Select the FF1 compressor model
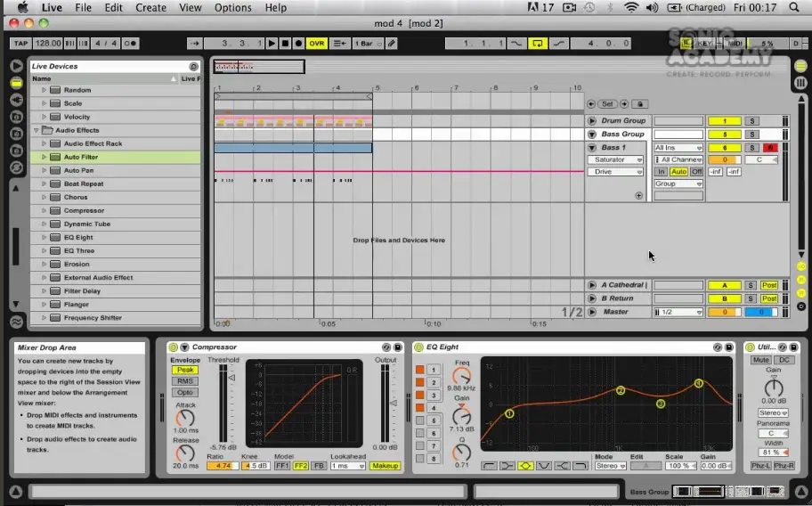The image size is (812, 506). tap(281, 466)
